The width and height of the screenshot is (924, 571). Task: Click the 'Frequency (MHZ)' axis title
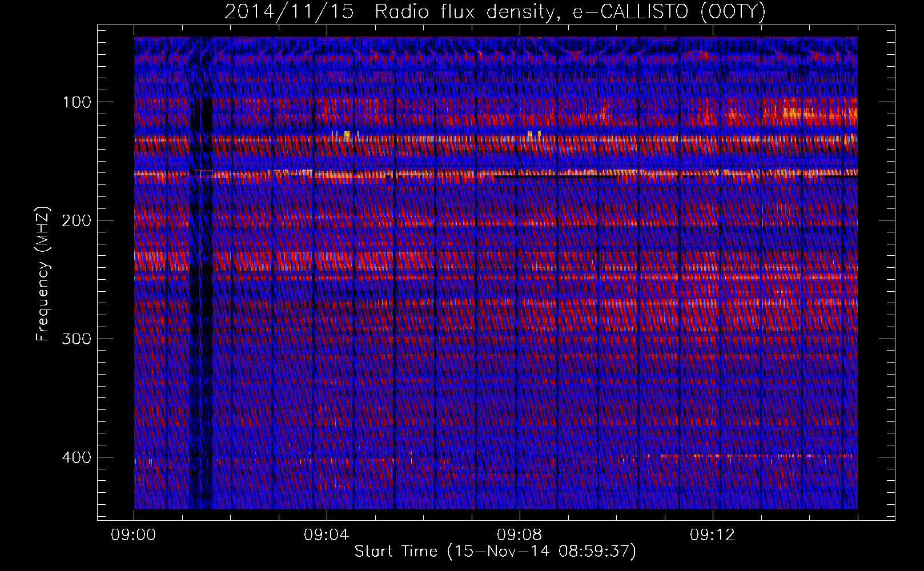pyautogui.click(x=43, y=274)
